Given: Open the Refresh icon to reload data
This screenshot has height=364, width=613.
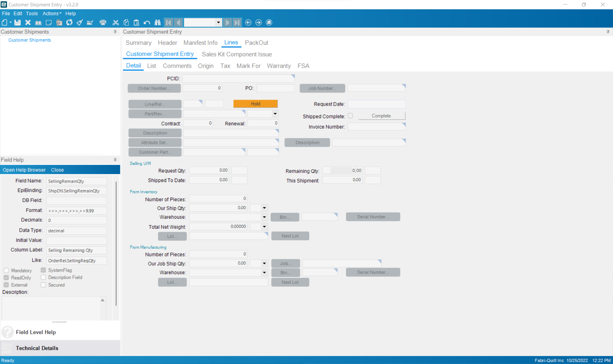Looking at the screenshot, I should click(69, 22).
